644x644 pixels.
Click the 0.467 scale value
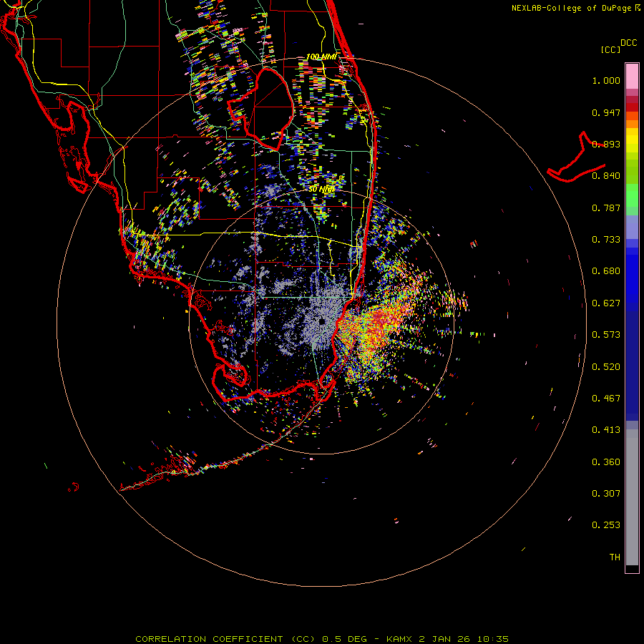coord(606,399)
